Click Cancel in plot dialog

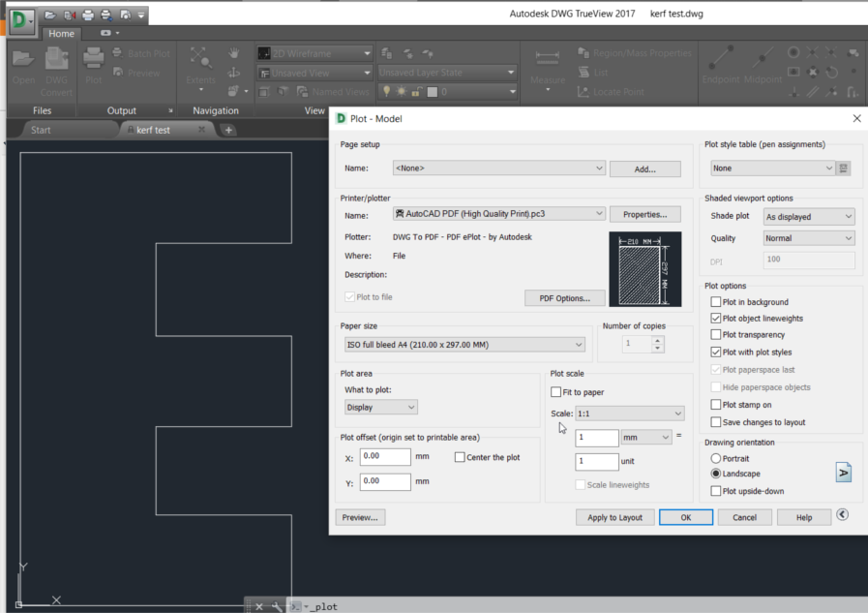[x=744, y=517]
